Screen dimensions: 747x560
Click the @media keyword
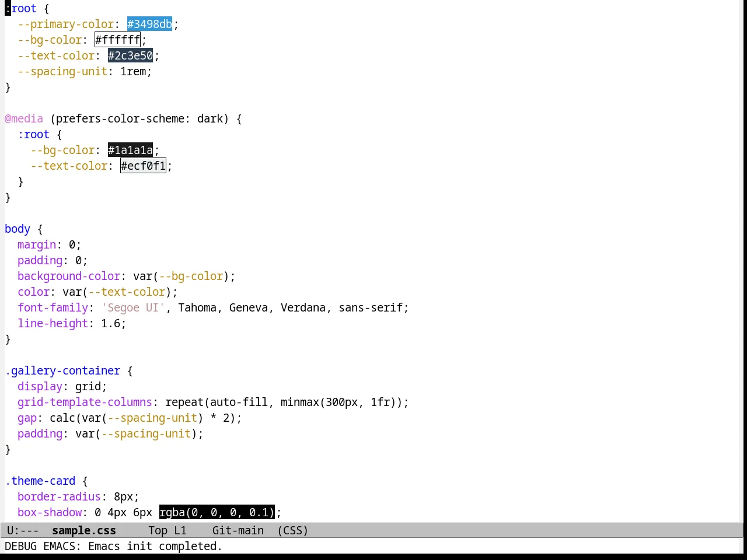pos(24,118)
